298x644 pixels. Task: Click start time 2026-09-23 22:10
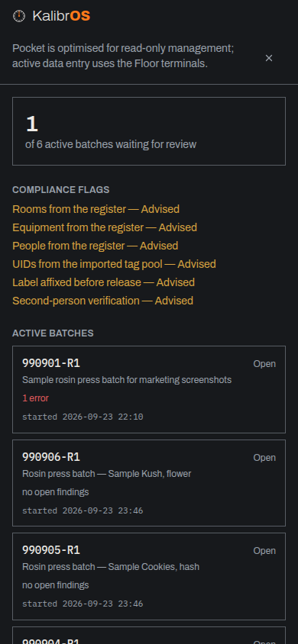pos(83,417)
